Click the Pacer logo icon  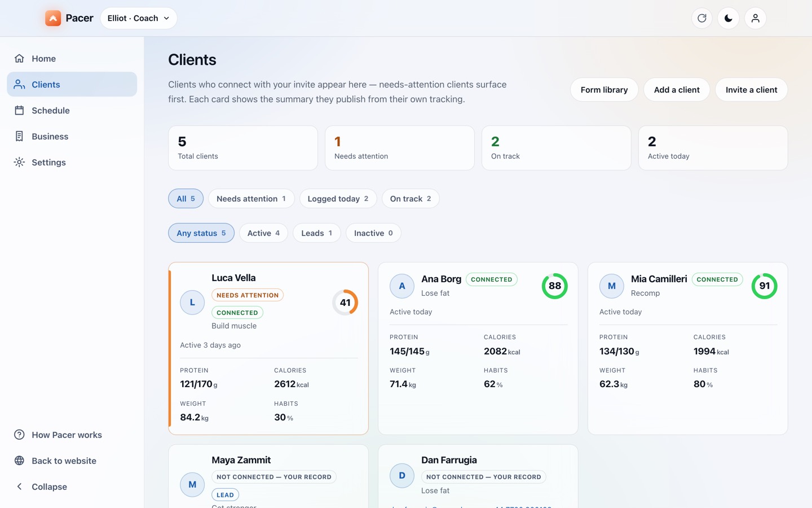(53, 18)
